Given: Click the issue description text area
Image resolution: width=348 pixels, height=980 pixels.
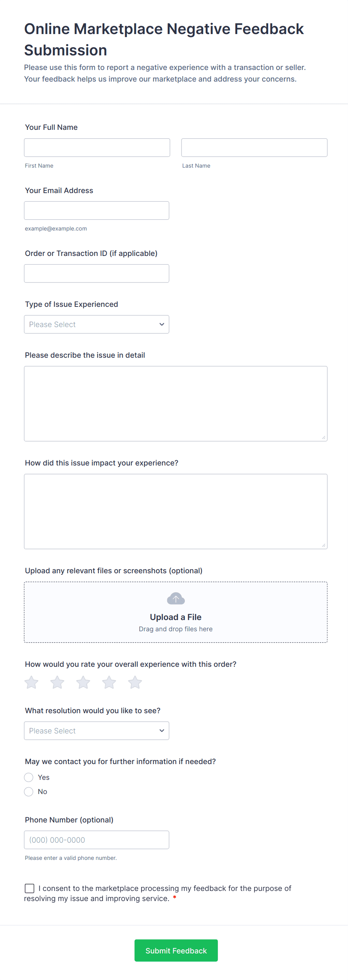Looking at the screenshot, I should [176, 404].
